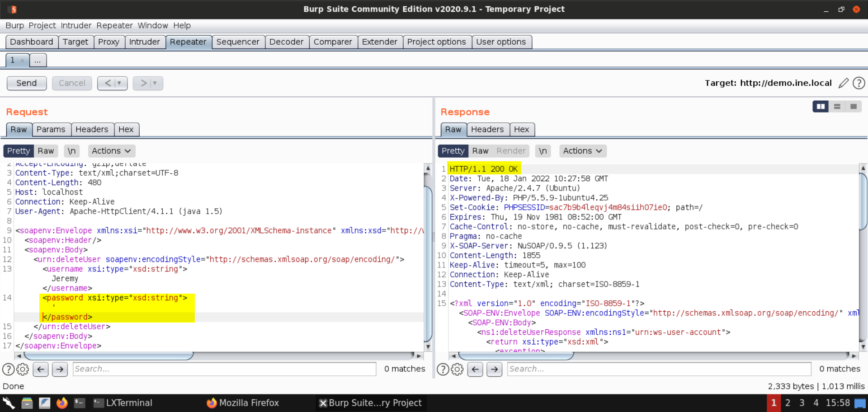Screen dimensions: 868x412
Task: Switch to the stacked horizontal layout icon
Action: 837,107
